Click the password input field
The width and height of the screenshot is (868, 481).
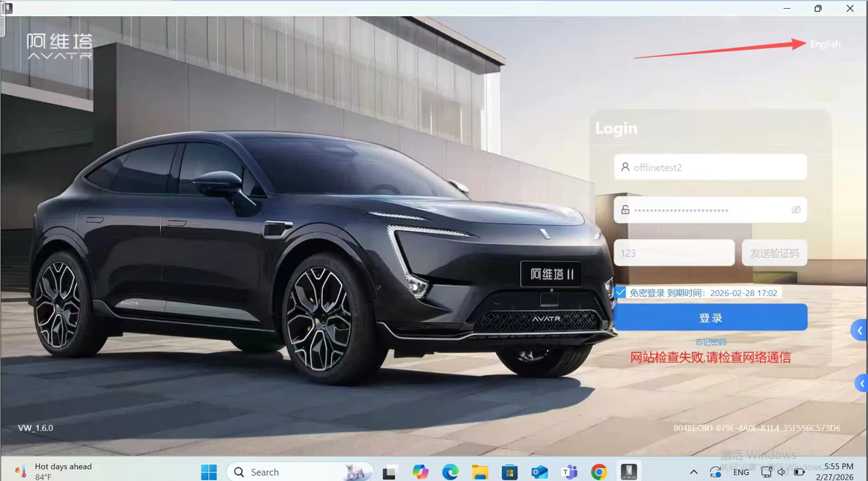[x=705, y=210]
